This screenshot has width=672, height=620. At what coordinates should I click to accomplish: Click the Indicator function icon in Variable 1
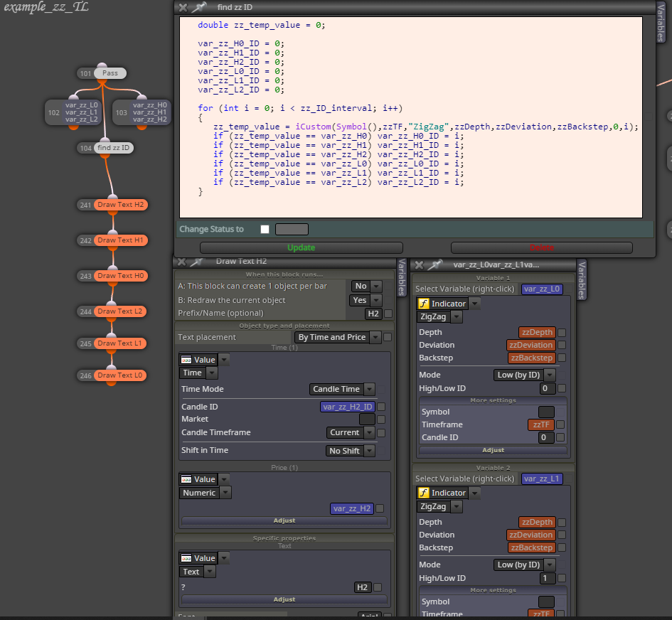[x=423, y=304]
